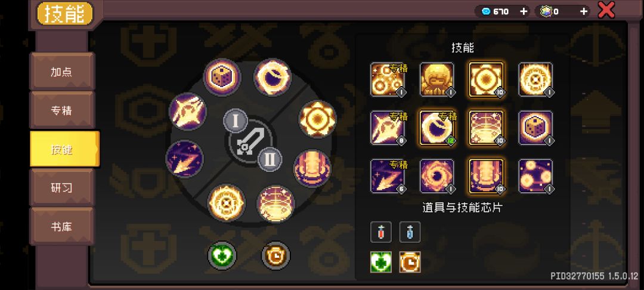
Task: Open the 专精 tab
Action: (x=62, y=110)
